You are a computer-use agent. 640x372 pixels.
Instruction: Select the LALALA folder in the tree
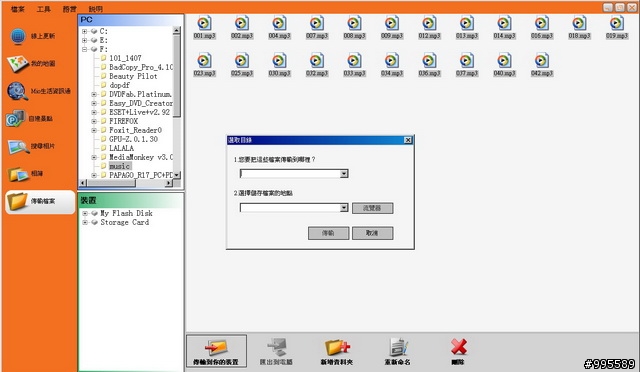pyautogui.click(x=121, y=148)
